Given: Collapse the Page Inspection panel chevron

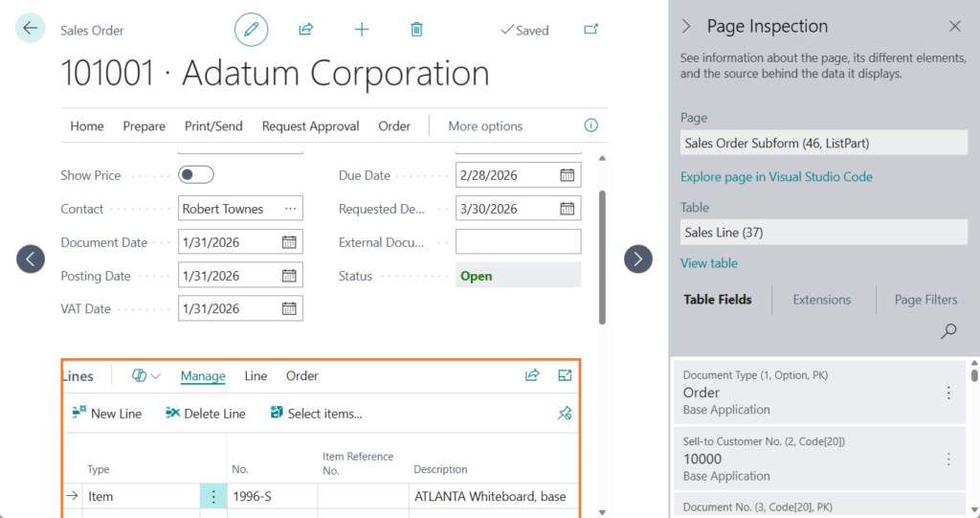Looking at the screenshot, I should 686,27.
